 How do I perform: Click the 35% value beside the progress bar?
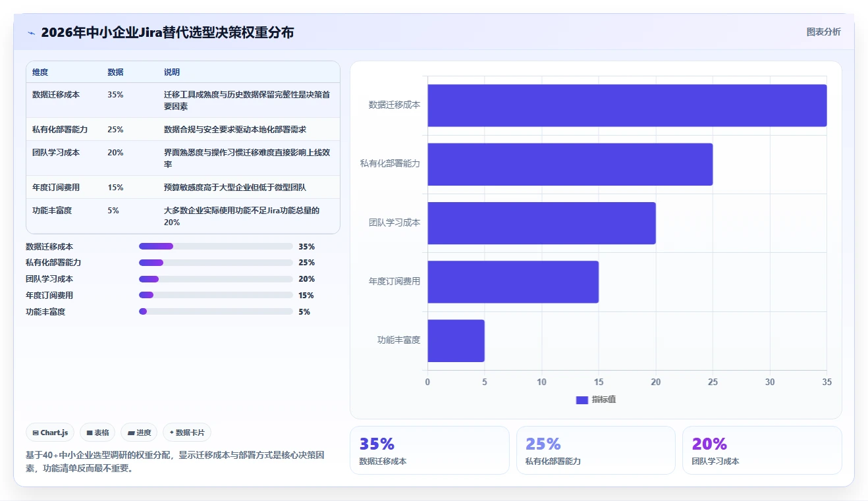click(306, 247)
